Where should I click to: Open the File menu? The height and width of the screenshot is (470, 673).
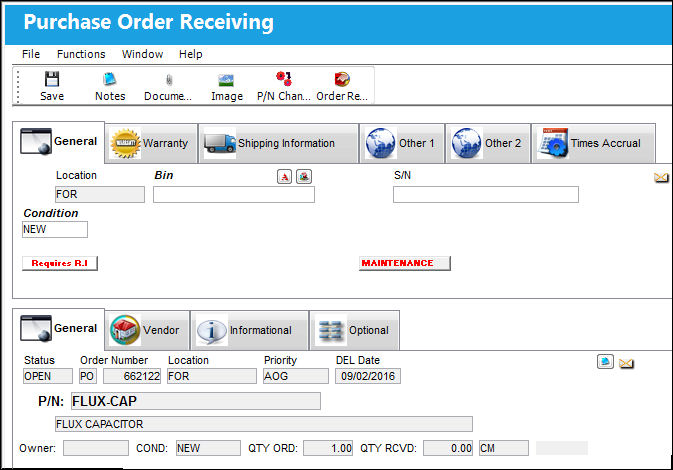click(x=31, y=54)
